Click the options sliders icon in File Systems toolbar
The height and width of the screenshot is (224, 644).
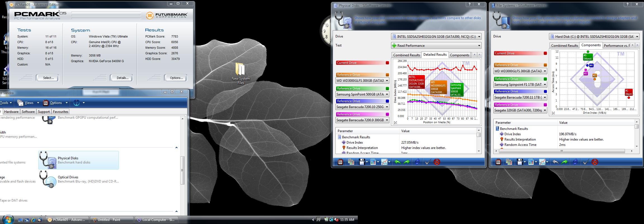click(x=498, y=162)
